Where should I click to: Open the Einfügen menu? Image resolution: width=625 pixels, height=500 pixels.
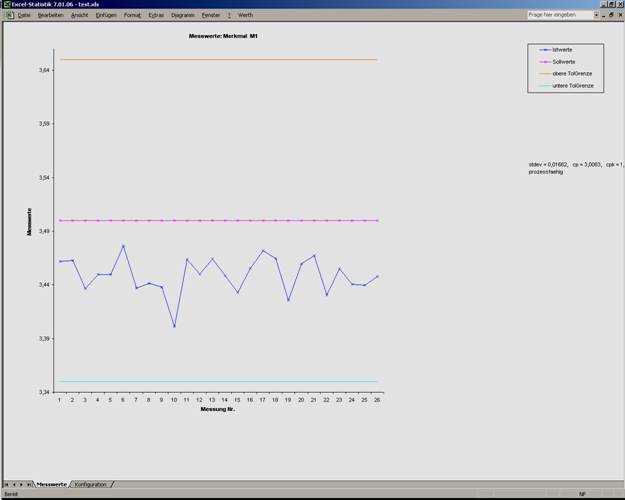(x=106, y=15)
